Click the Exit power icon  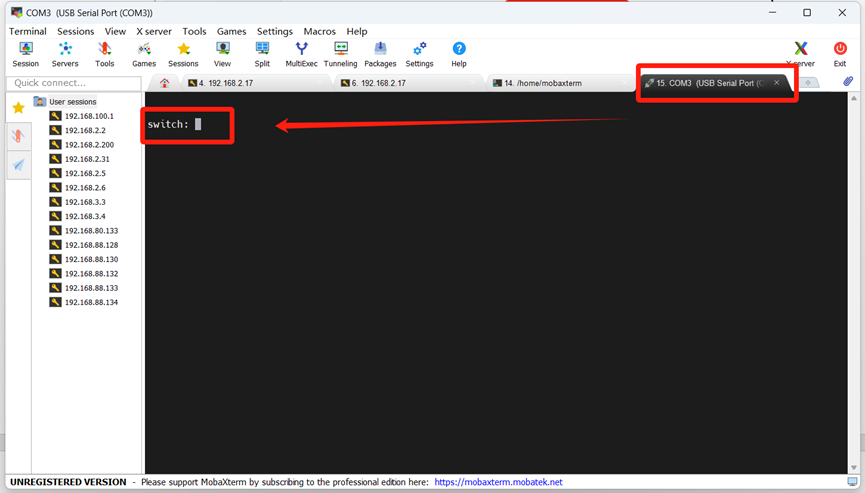839,54
